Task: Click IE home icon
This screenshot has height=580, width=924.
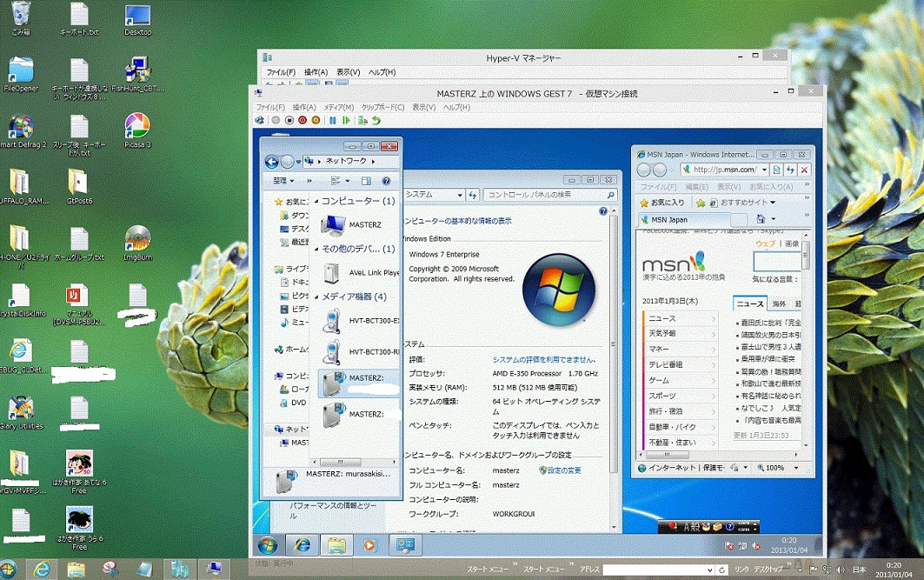Action: [761, 218]
